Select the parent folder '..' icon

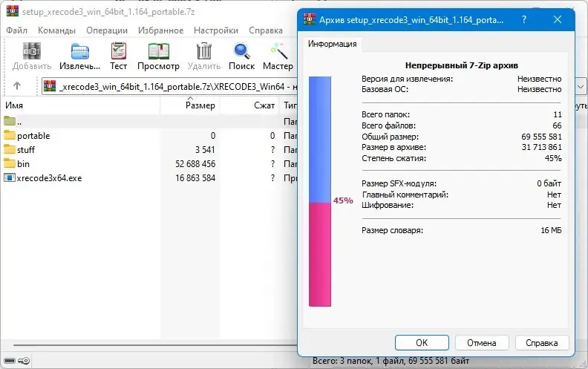10,121
